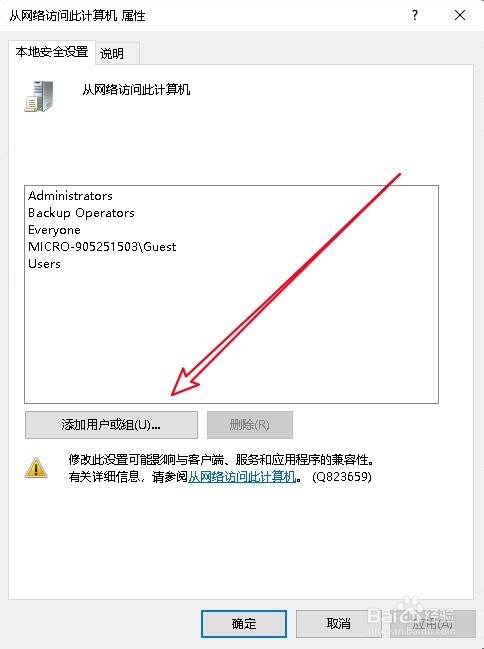The width and height of the screenshot is (484, 649).
Task: Pick the Users group entry
Action: click(x=44, y=264)
